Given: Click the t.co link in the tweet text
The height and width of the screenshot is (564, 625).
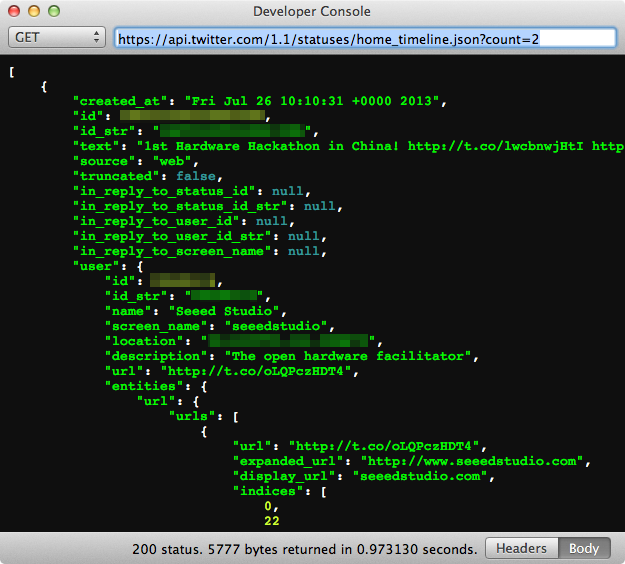Looking at the screenshot, I should click(x=495, y=146).
